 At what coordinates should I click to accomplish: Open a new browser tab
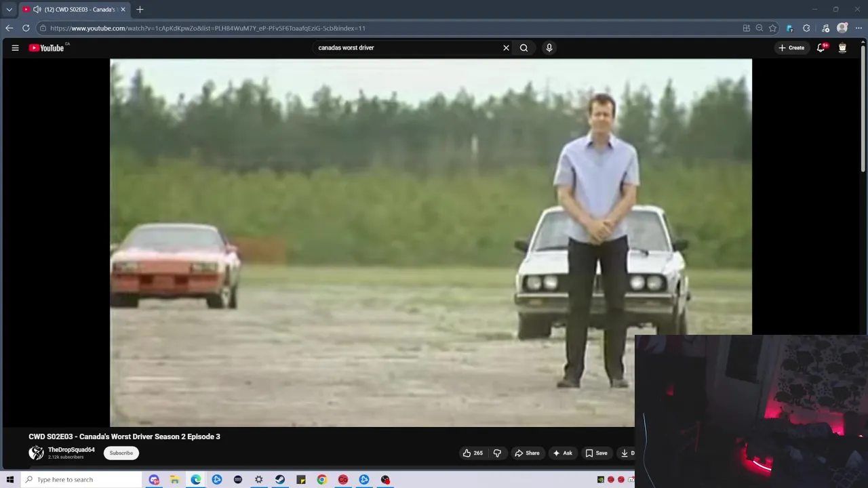(x=140, y=9)
